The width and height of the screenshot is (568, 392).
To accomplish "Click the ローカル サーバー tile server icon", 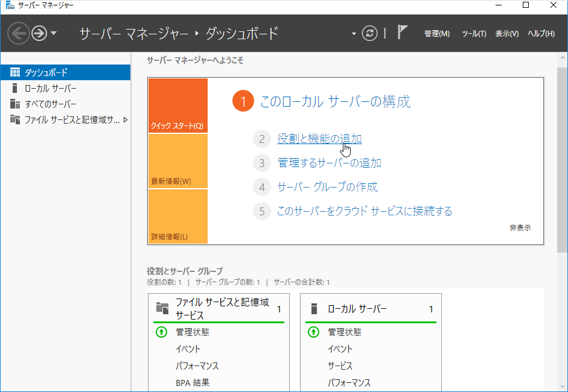I will 313,309.
